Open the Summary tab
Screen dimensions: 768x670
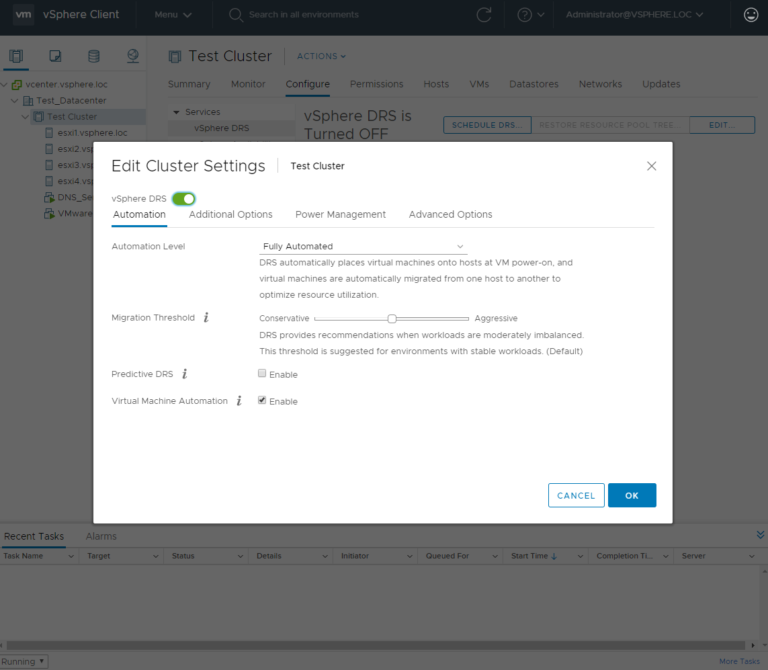pos(189,84)
